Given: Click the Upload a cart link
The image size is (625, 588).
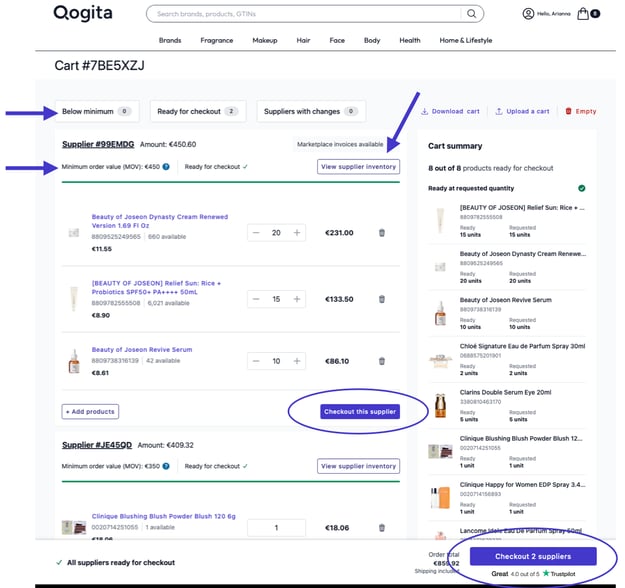Looking at the screenshot, I should click(522, 111).
